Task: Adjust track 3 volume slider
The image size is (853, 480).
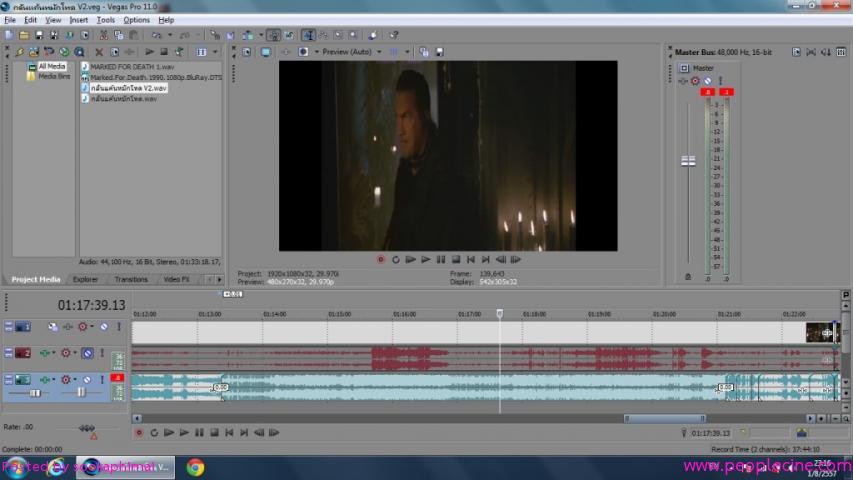Action: pyautogui.click(x=35, y=392)
